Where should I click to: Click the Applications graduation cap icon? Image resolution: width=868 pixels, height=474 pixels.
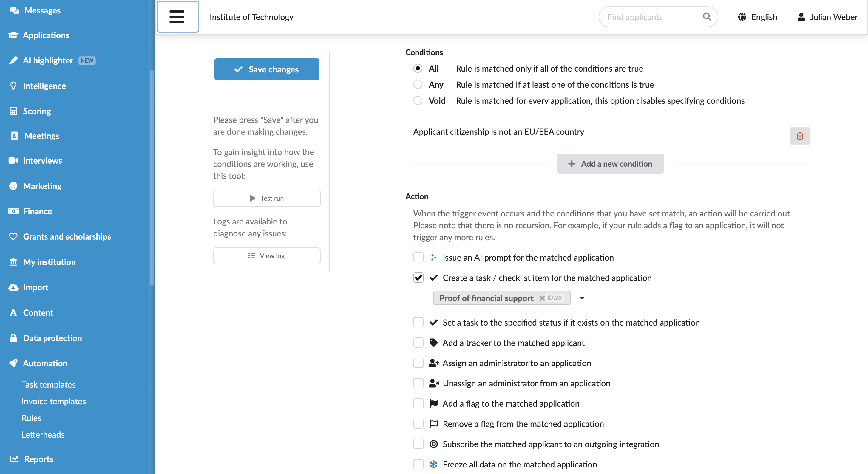point(13,35)
